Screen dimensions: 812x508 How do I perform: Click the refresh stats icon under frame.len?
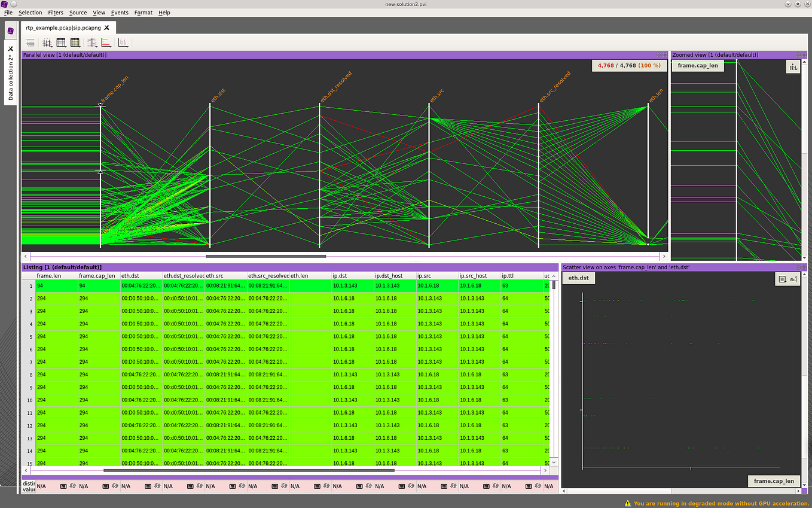(72, 486)
